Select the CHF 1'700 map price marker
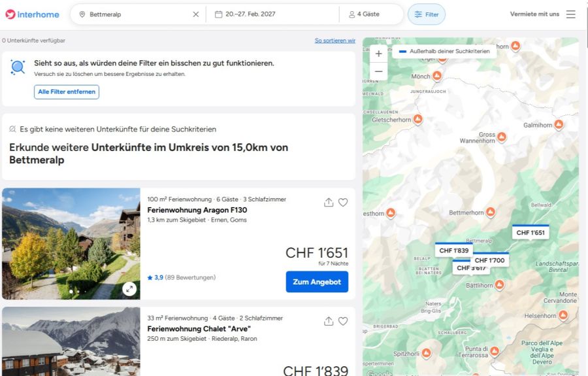Image resolution: width=588 pixels, height=376 pixels. (x=490, y=260)
